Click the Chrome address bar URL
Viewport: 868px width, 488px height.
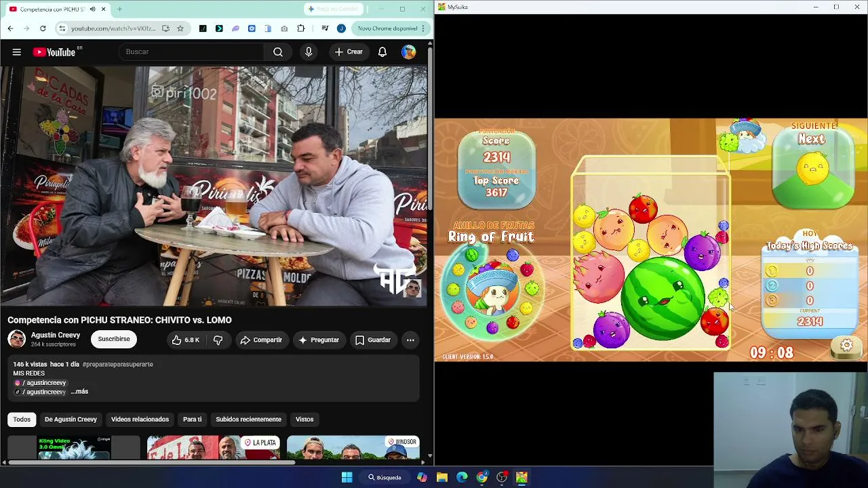click(x=114, y=28)
